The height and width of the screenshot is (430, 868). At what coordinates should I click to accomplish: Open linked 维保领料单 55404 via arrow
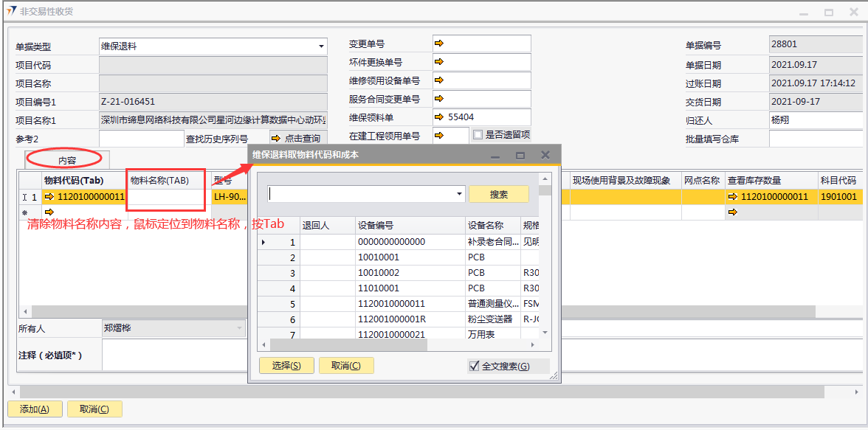pos(438,117)
